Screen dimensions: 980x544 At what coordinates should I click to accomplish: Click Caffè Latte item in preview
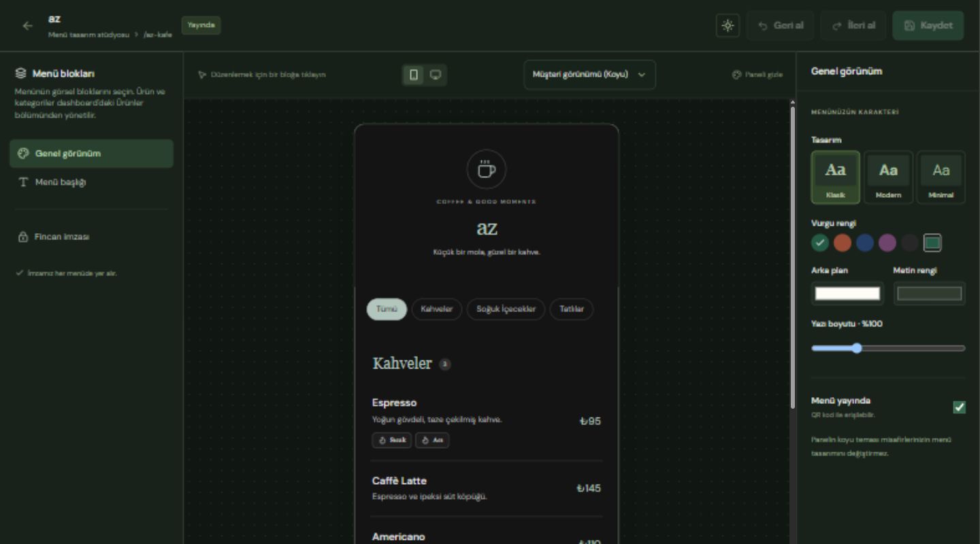tap(487, 488)
